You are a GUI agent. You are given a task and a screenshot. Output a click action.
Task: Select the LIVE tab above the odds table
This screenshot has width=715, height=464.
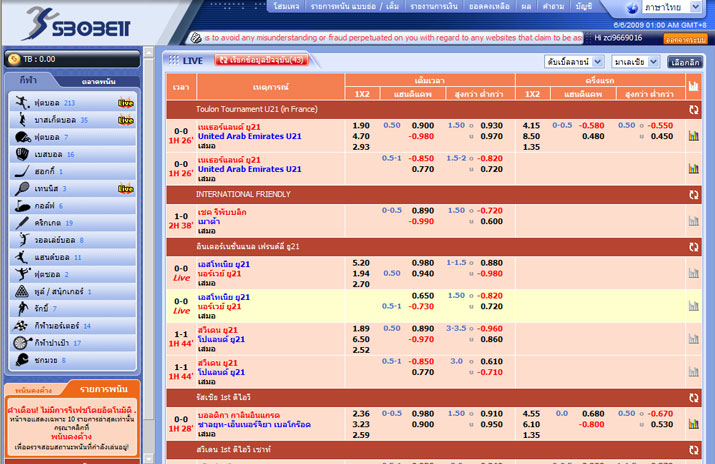[x=184, y=61]
